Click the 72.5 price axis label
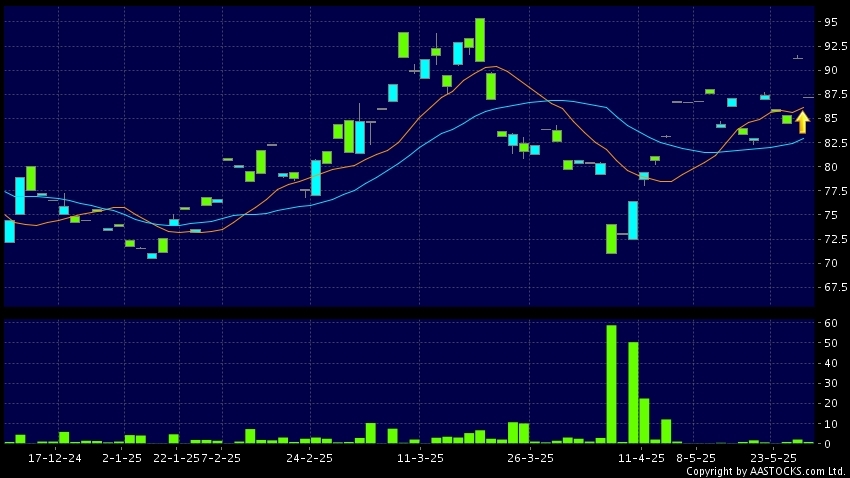Screen dimensions: 850x478 836,239
